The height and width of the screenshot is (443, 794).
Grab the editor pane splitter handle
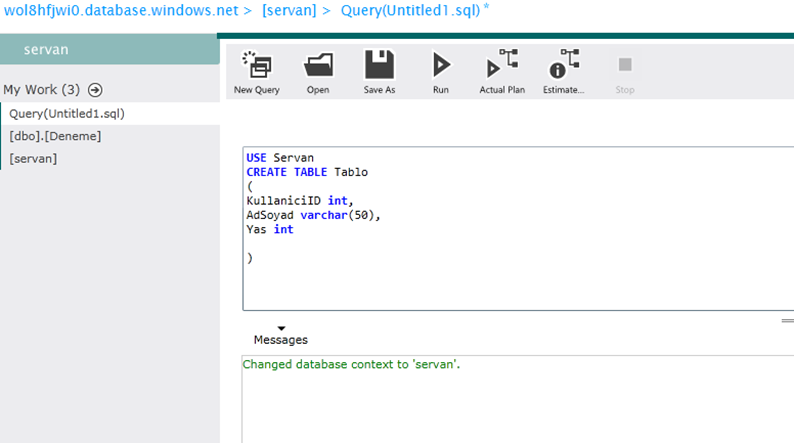(x=787, y=320)
